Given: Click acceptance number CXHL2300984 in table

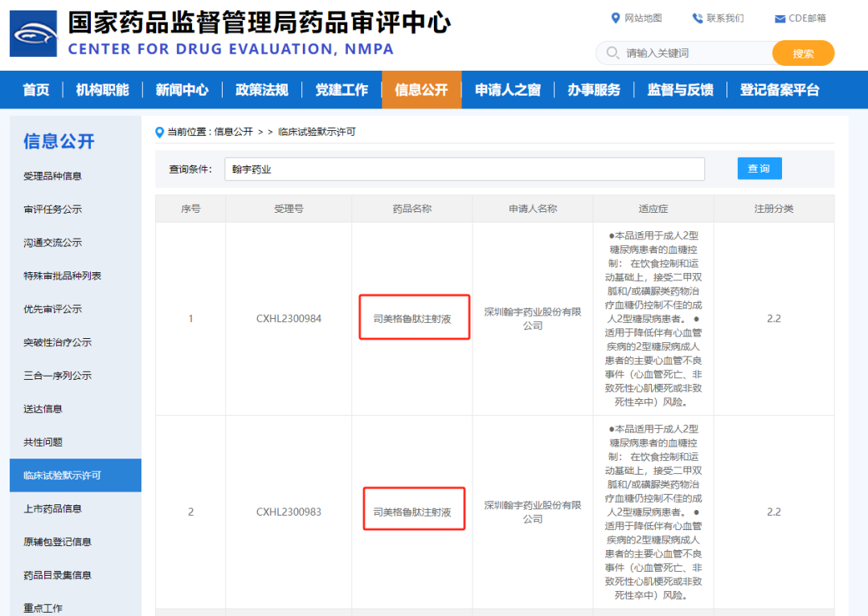Looking at the screenshot, I should click(289, 319).
